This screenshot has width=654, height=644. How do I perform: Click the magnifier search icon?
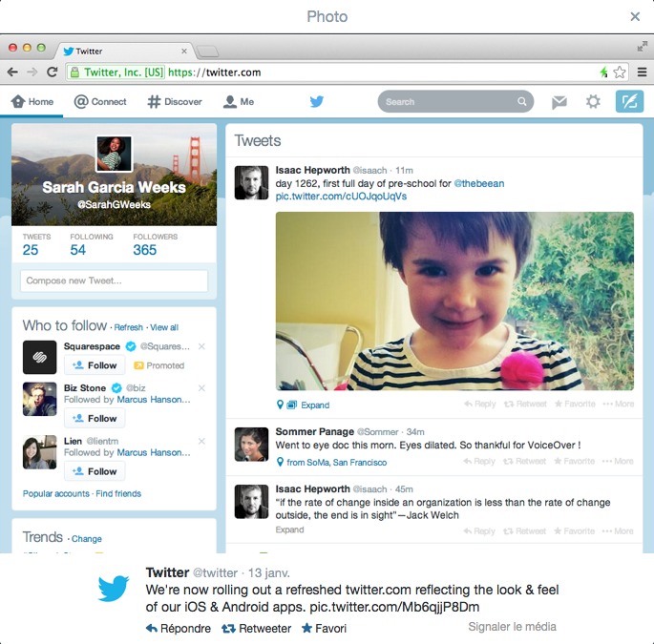[x=522, y=101]
